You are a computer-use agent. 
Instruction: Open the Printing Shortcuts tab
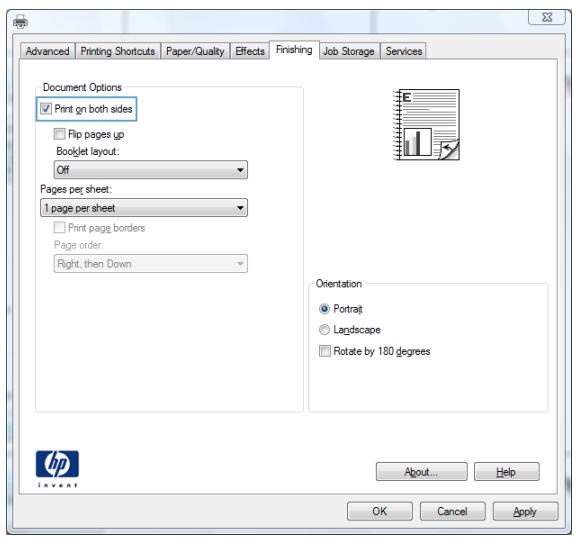pyautogui.click(x=118, y=51)
